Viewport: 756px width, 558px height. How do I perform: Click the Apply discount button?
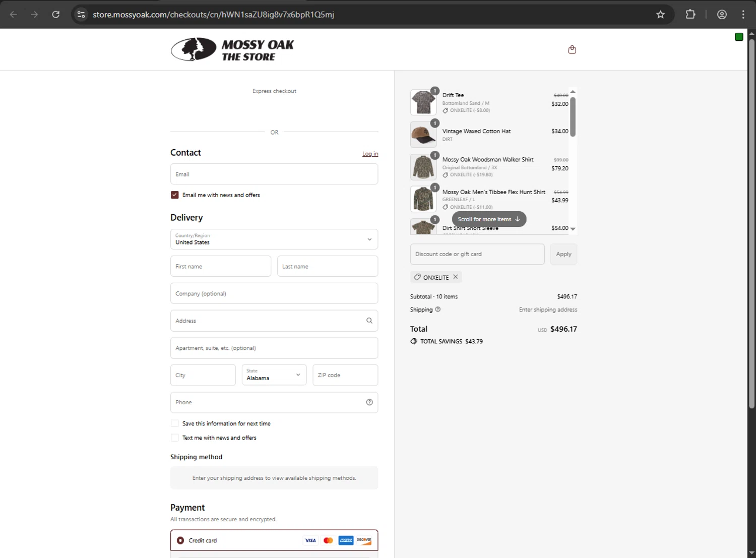(563, 254)
